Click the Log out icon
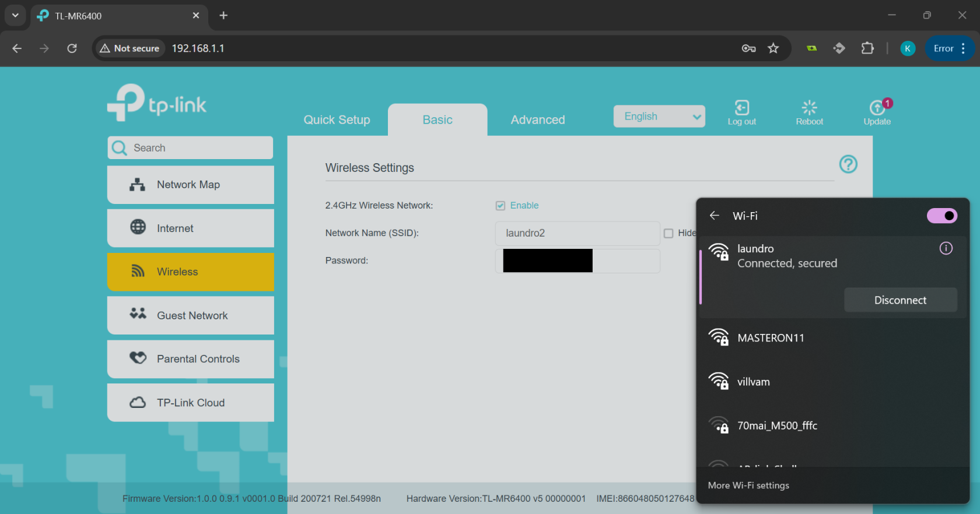The width and height of the screenshot is (980, 514). click(741, 108)
